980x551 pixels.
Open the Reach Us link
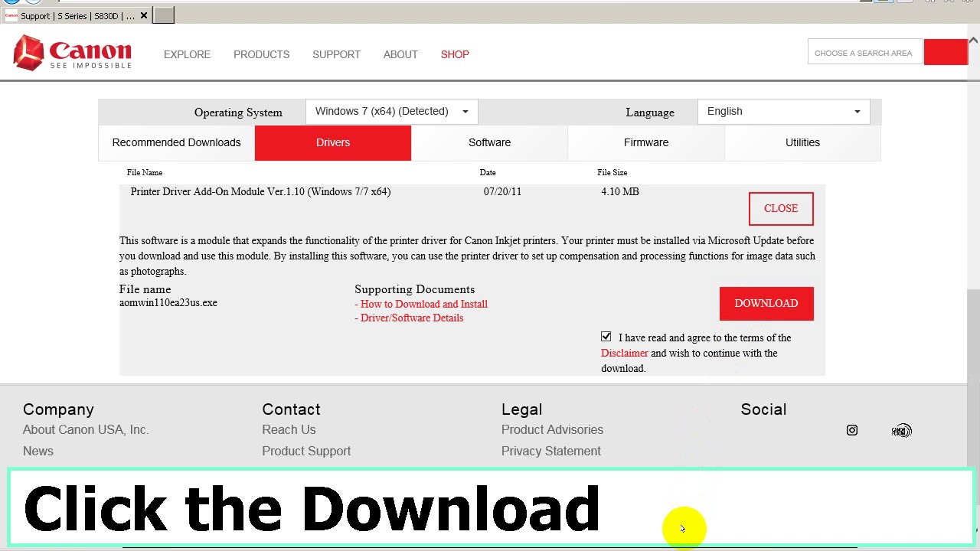click(x=289, y=429)
